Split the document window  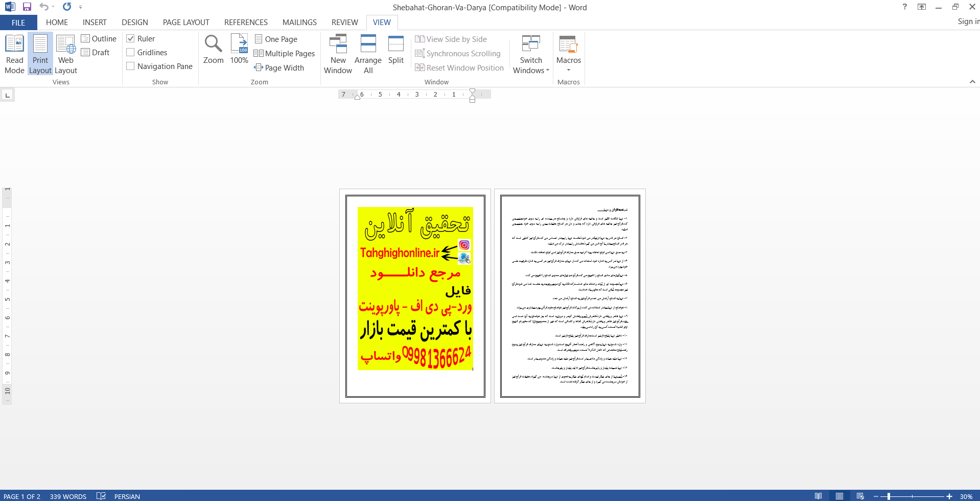(x=396, y=50)
